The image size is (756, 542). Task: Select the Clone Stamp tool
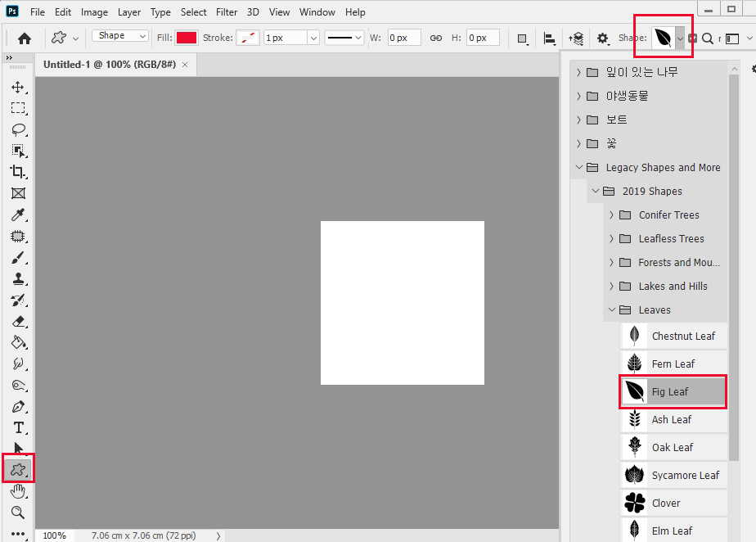[x=18, y=278]
